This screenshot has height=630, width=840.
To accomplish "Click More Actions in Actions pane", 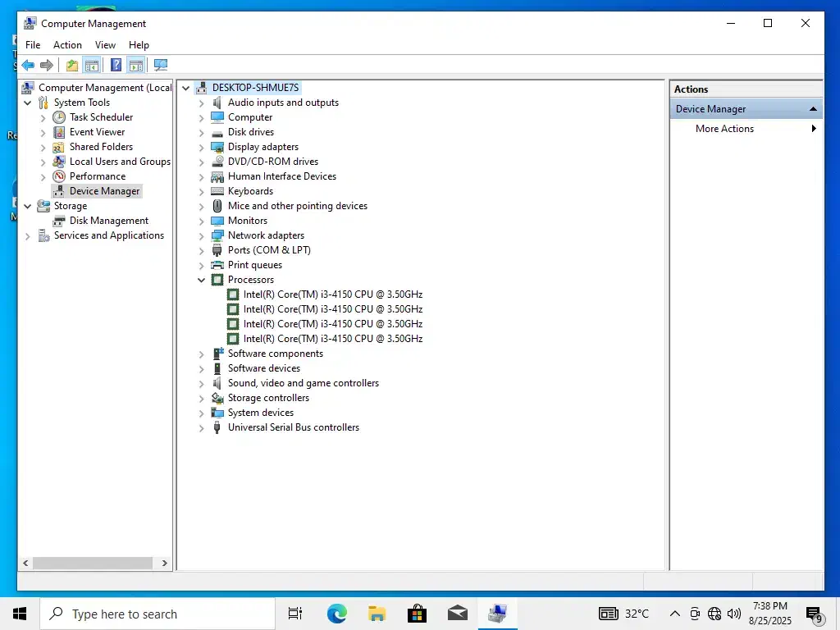I will (x=724, y=129).
